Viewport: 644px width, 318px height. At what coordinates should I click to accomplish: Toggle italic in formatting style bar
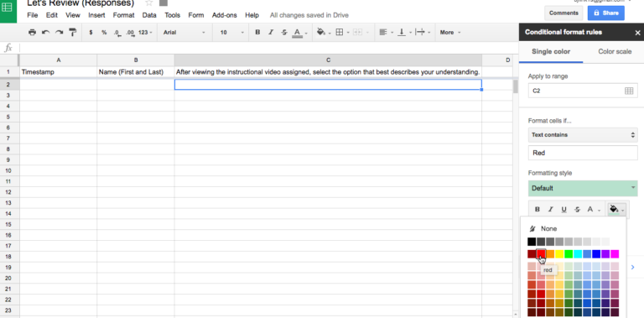coord(551,210)
